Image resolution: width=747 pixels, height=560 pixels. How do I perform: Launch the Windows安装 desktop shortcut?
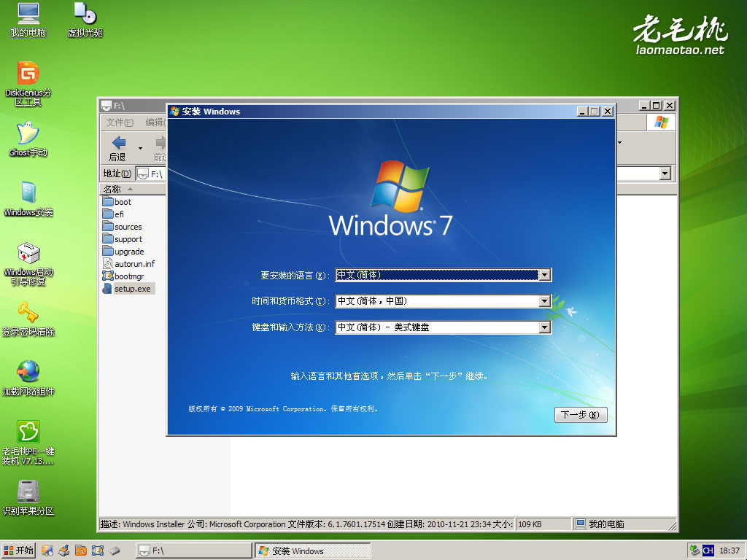point(28,199)
